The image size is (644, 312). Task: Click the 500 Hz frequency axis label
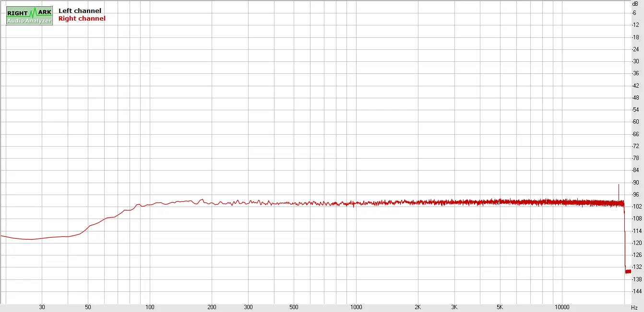pos(294,307)
